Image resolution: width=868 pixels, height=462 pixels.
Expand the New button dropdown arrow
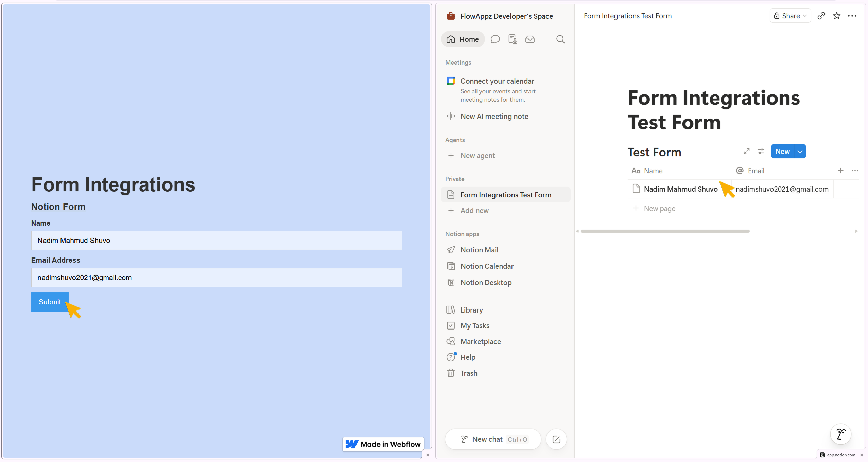(800, 152)
